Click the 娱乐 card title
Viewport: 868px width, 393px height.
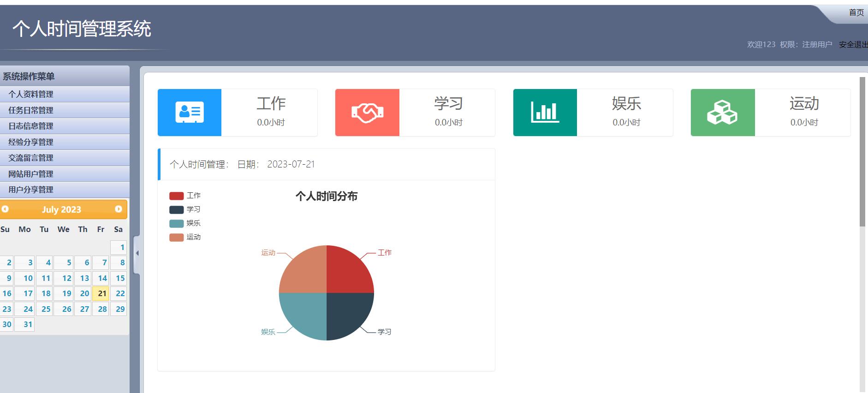tap(626, 103)
